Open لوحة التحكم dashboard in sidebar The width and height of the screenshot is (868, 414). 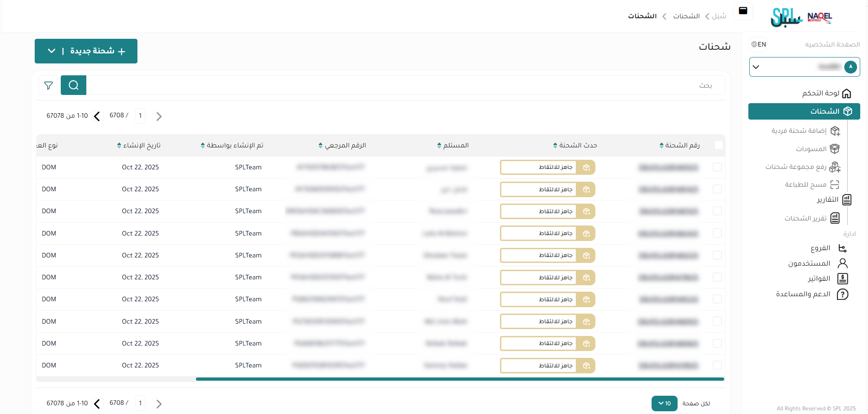tap(826, 93)
